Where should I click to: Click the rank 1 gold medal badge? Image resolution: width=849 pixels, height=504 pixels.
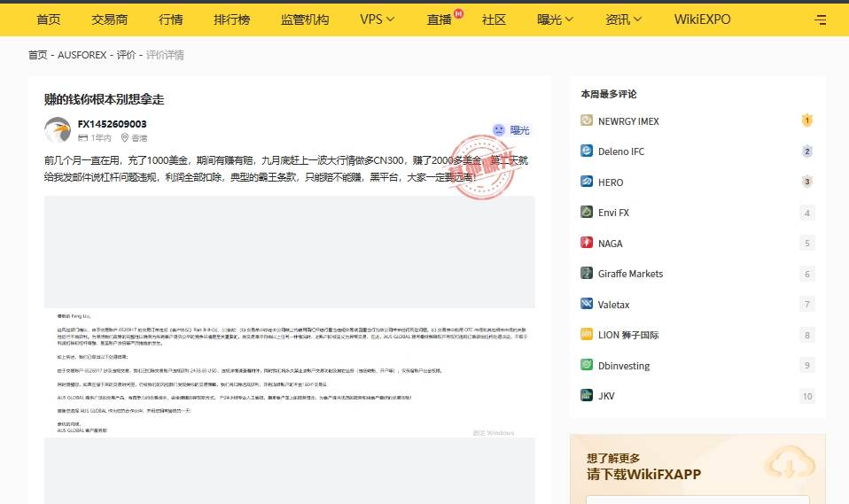coord(806,120)
